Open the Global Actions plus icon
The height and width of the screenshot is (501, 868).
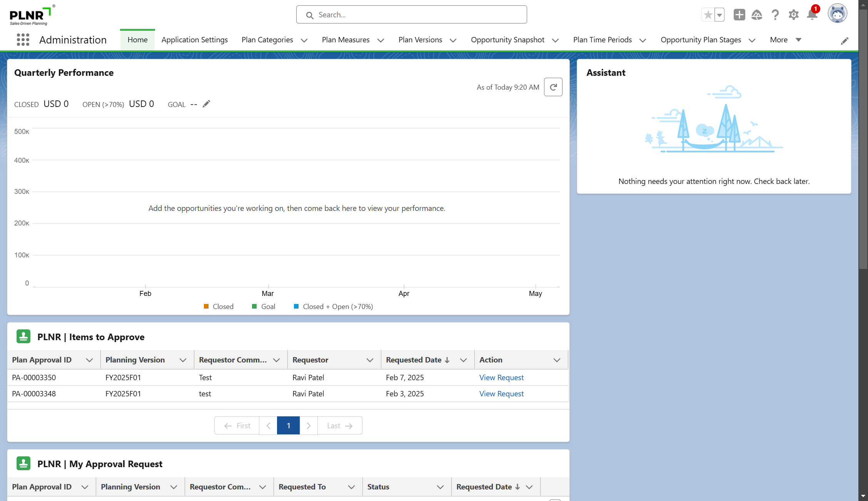point(739,15)
